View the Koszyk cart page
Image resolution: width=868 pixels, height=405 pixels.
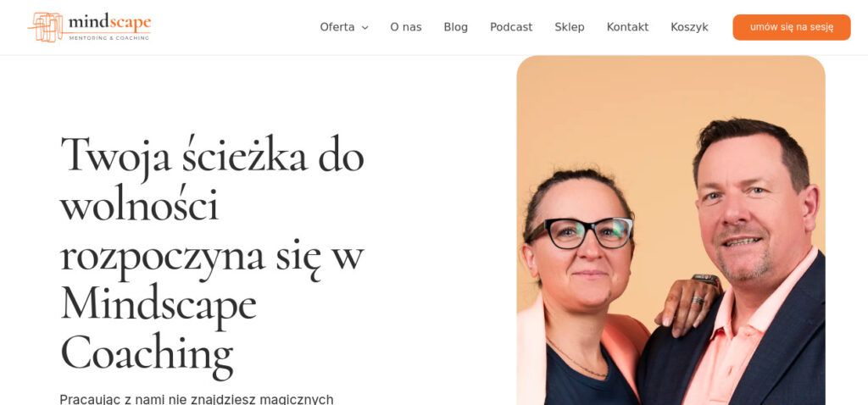[689, 27]
